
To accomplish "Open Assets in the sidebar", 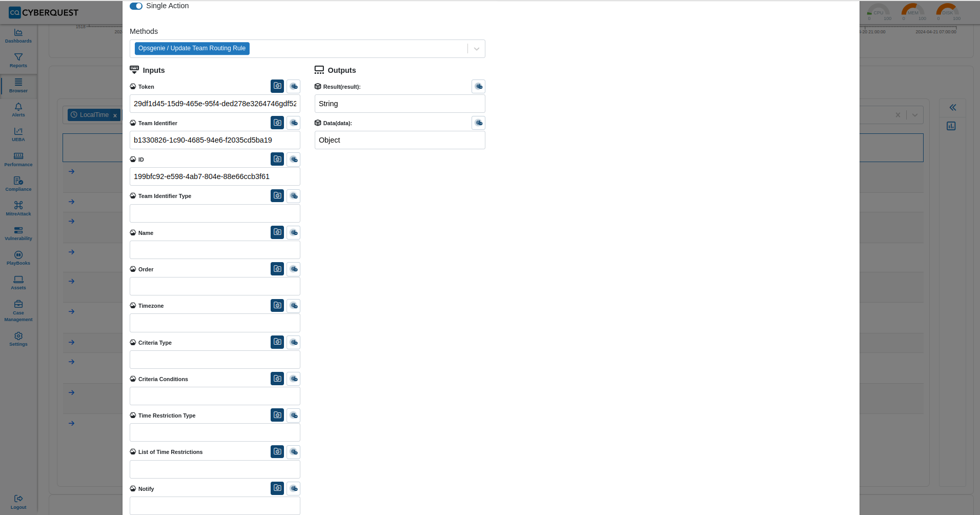I will [18, 283].
